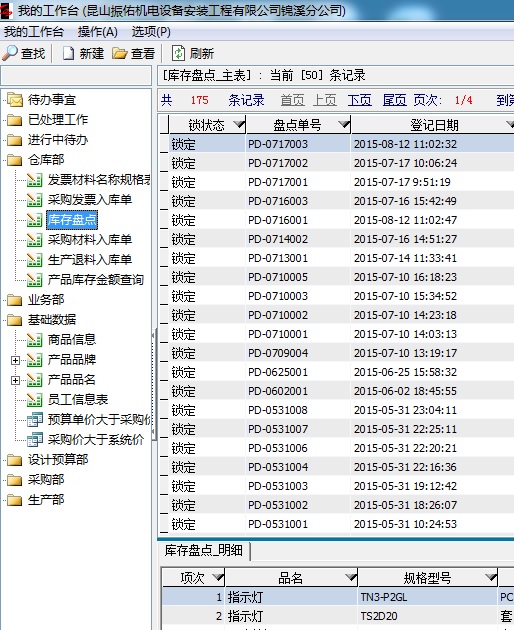This screenshot has height=630, width=514.
Task: Tick the row selector for PD-0717002
Action: click(164, 163)
